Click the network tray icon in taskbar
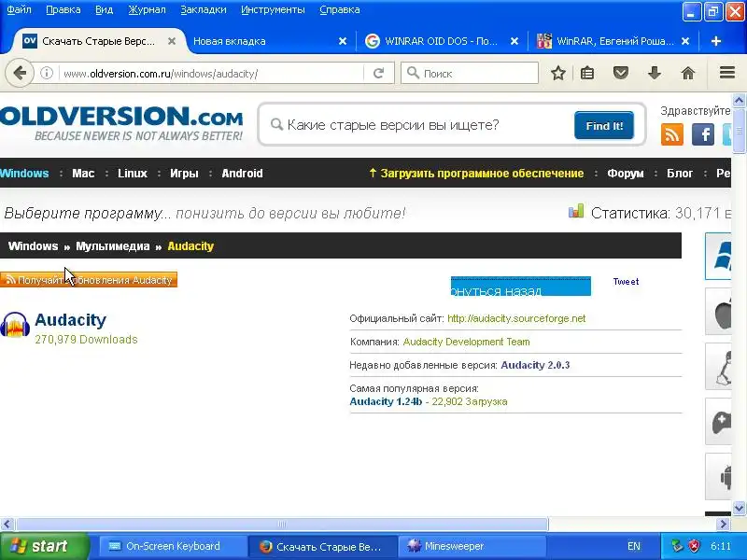This screenshot has width=747, height=560. coord(676,546)
